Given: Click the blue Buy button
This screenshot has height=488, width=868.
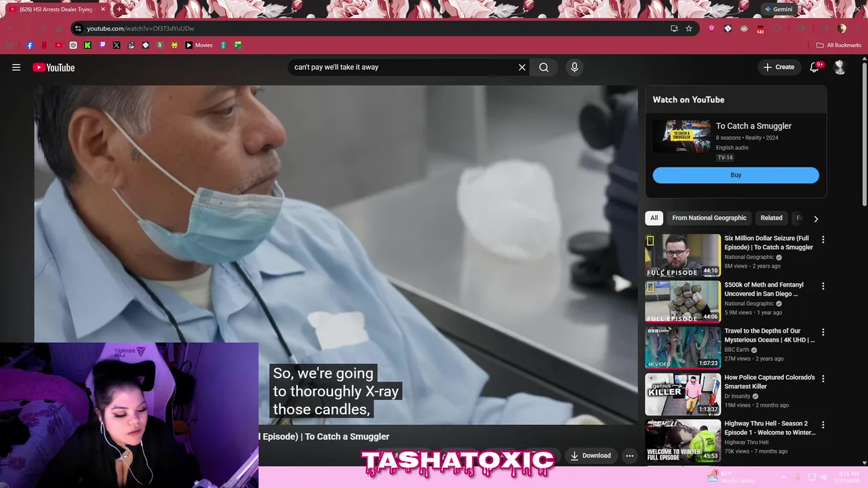Looking at the screenshot, I should click(x=736, y=175).
